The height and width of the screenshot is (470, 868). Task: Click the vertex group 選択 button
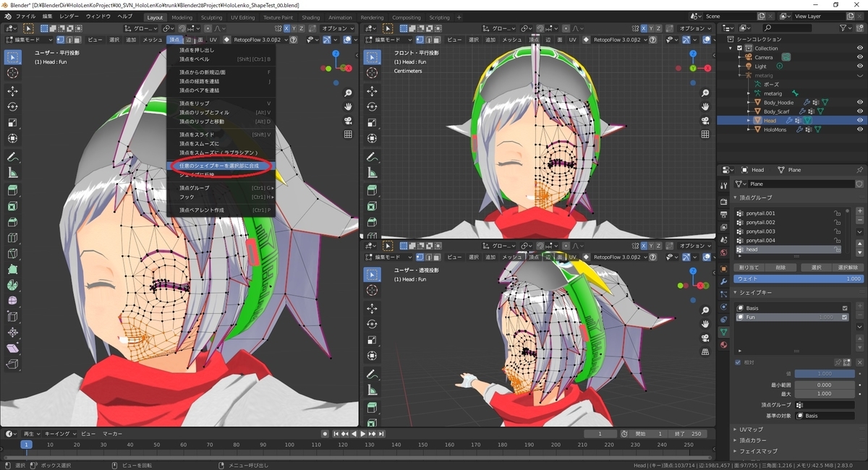816,267
